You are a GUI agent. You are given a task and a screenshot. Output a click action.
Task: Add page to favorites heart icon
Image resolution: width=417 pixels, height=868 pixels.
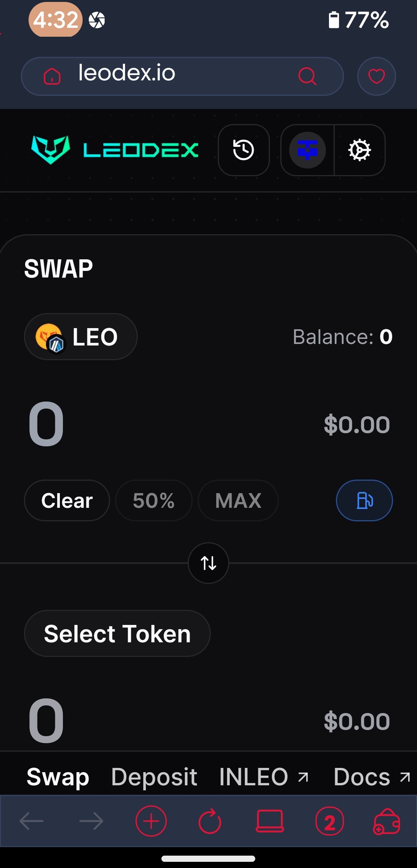click(x=376, y=76)
